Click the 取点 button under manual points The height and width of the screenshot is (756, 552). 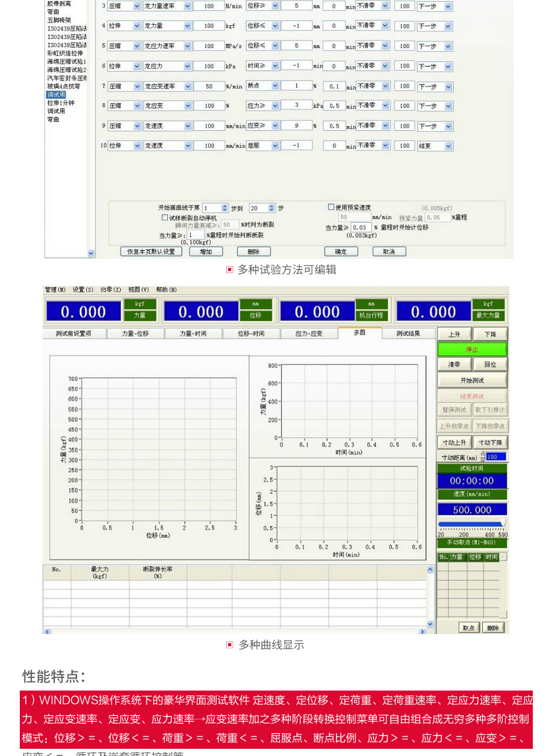[x=469, y=627]
